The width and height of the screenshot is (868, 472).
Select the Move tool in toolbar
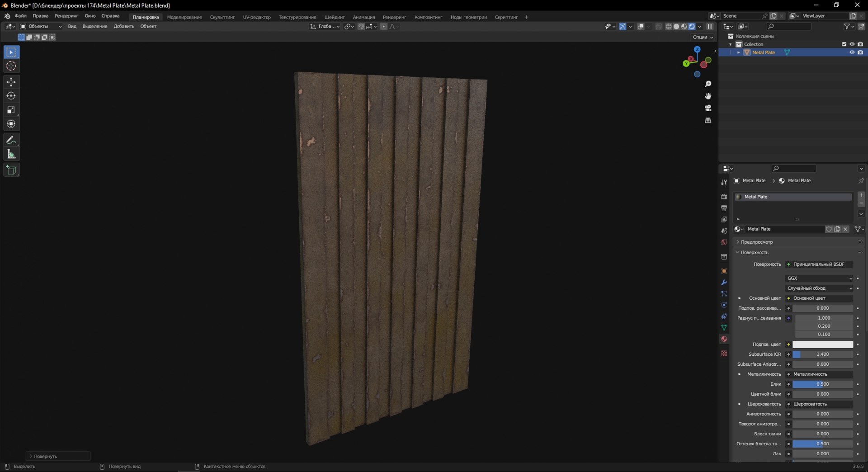[x=11, y=82]
